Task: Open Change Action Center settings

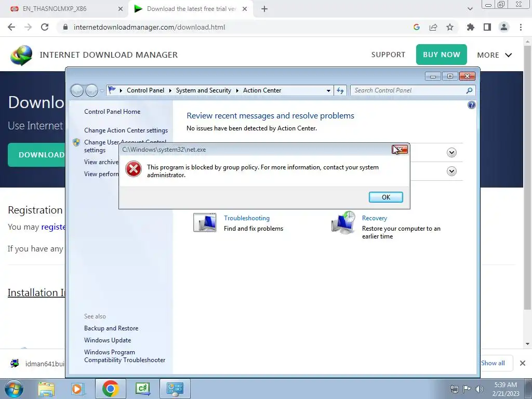Action: click(126, 130)
